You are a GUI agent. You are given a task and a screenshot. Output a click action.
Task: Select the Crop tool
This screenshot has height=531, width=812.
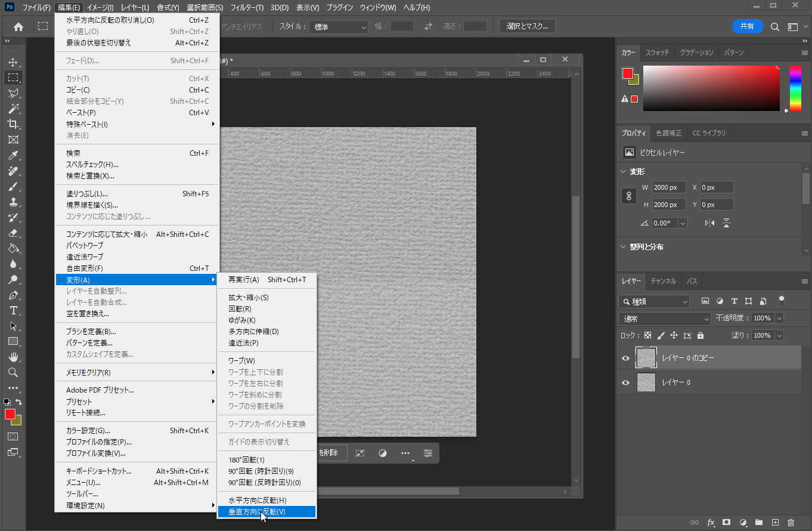13,124
